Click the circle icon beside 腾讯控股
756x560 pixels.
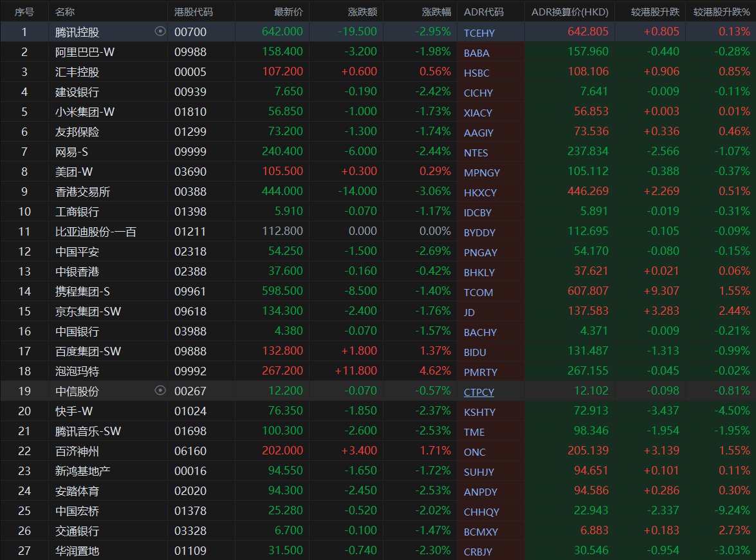[x=160, y=32]
